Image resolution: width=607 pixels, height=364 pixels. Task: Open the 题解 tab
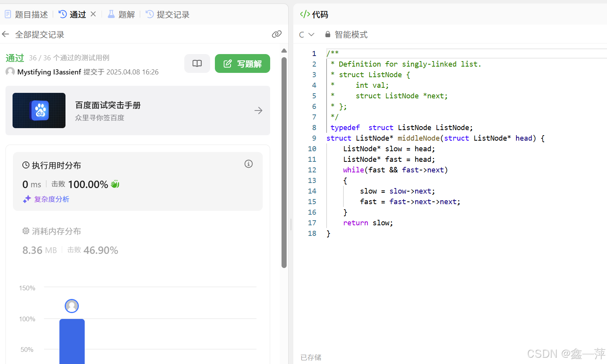click(121, 14)
